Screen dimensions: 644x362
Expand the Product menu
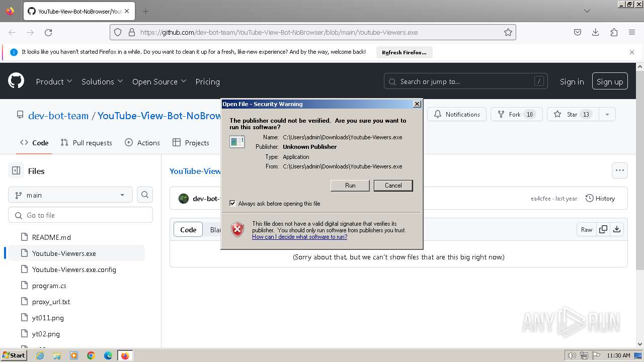pyautogui.click(x=54, y=81)
